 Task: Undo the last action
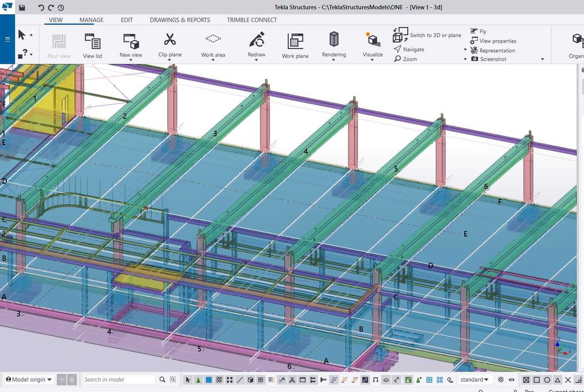click(x=41, y=8)
